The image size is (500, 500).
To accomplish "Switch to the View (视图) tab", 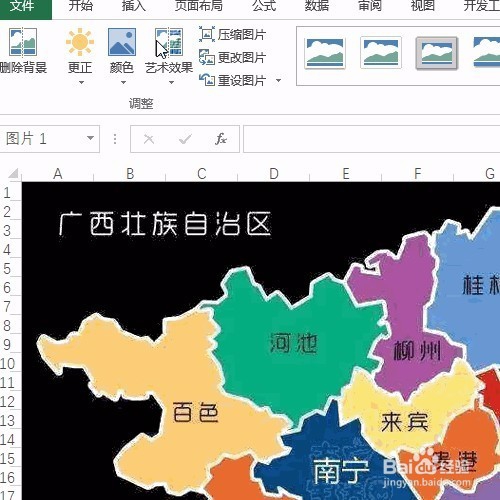I will (x=422, y=6).
